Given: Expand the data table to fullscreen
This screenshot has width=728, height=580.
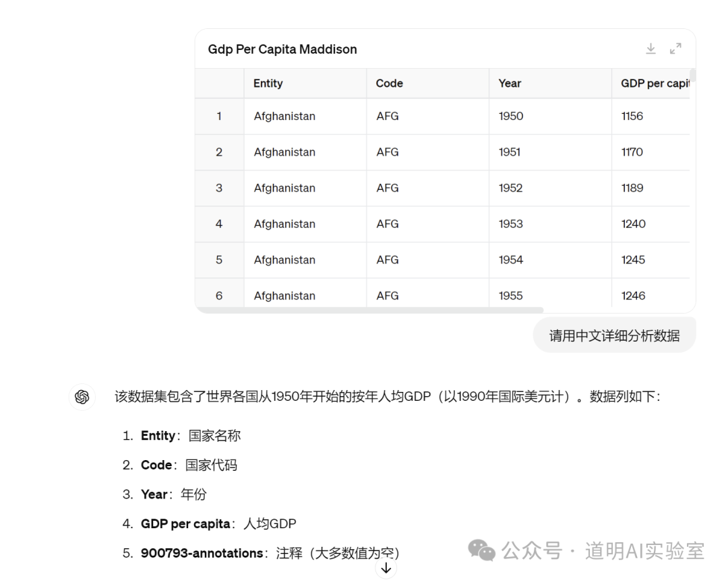Looking at the screenshot, I should tap(675, 49).
